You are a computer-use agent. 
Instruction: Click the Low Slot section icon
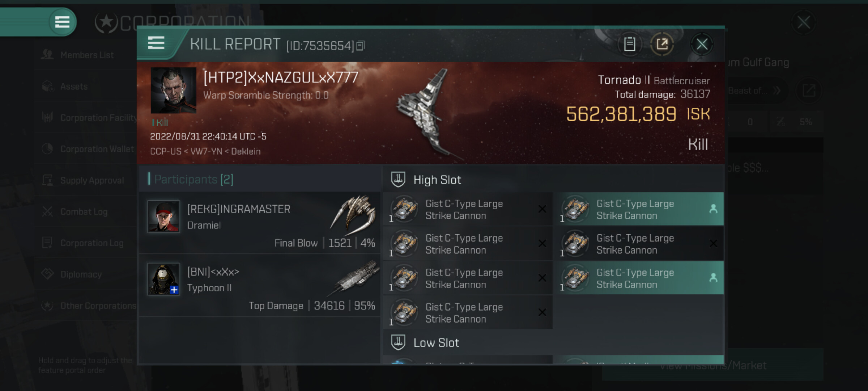pos(398,342)
